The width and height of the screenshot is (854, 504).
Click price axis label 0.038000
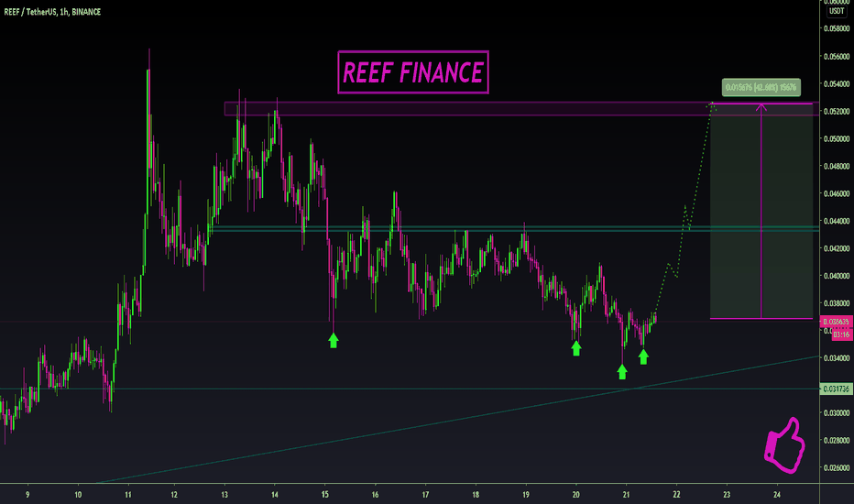coord(837,303)
